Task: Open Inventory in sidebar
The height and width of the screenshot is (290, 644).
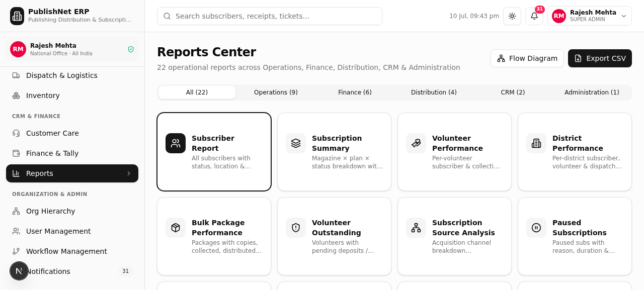Action: (72, 95)
